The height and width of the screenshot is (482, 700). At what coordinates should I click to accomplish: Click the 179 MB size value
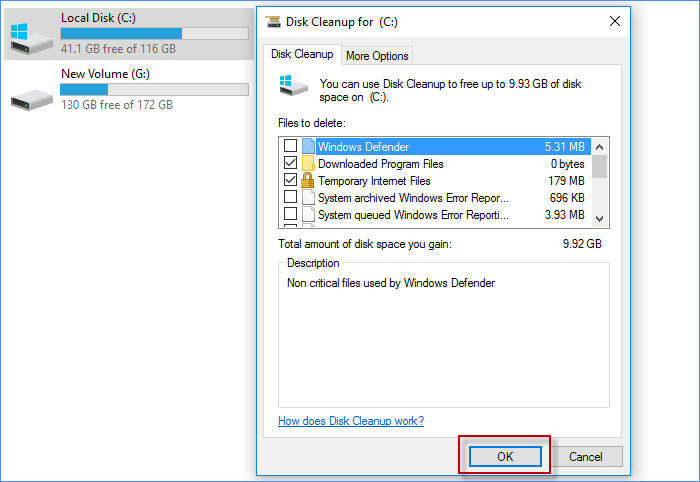[567, 181]
